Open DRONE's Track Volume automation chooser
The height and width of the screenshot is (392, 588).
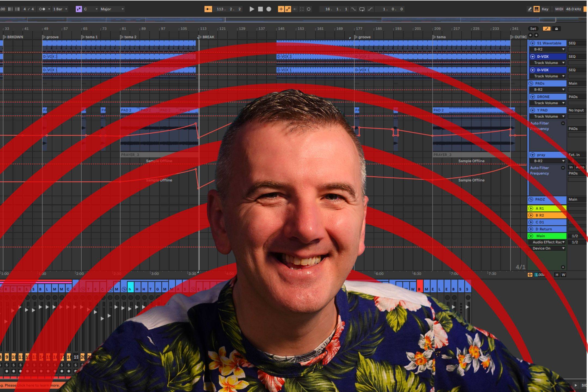[x=548, y=103]
